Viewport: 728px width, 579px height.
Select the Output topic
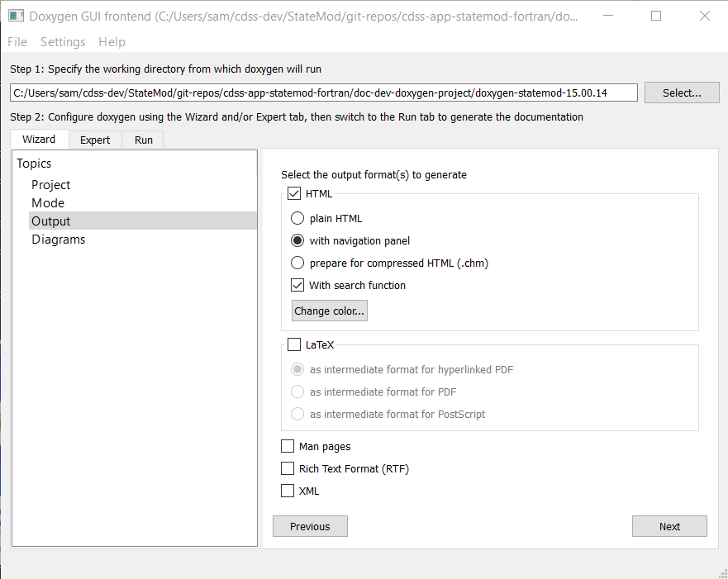[142, 221]
